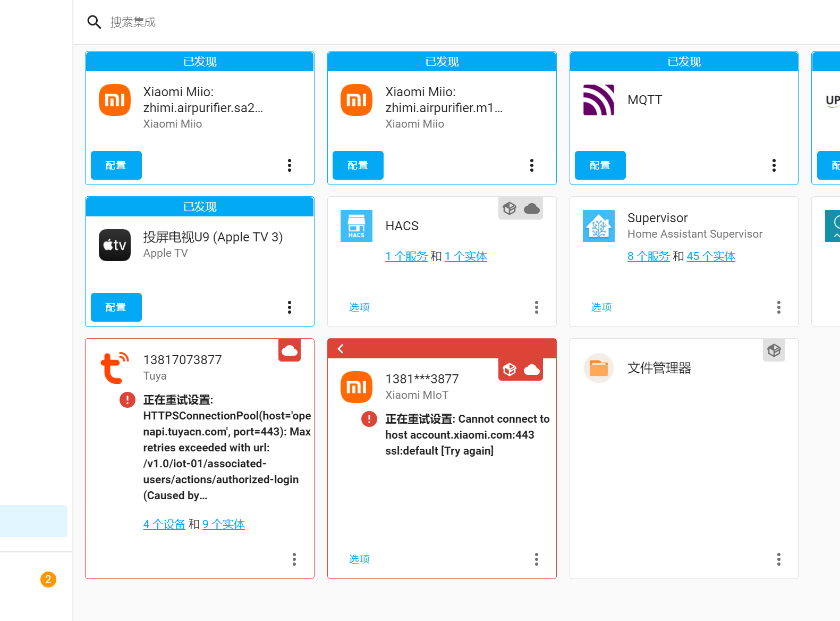
Task: Click the Home Assistant Supervisor subtitle
Action: coord(695,234)
